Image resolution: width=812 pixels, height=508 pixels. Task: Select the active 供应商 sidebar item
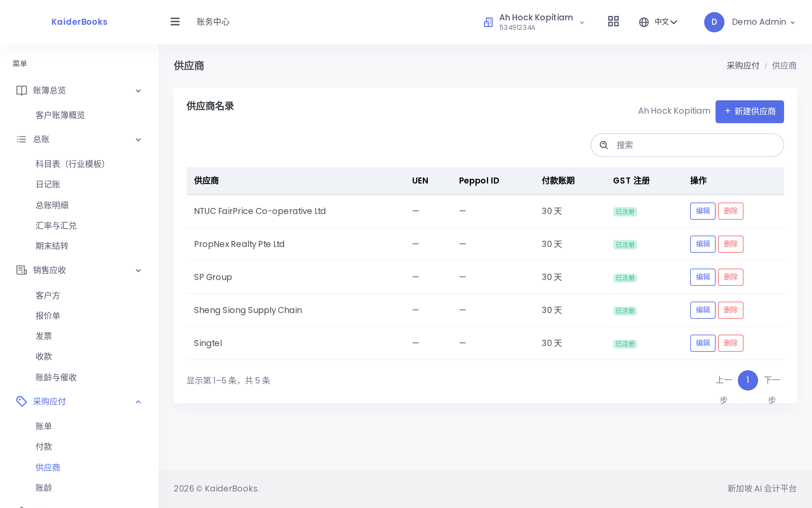click(48, 467)
